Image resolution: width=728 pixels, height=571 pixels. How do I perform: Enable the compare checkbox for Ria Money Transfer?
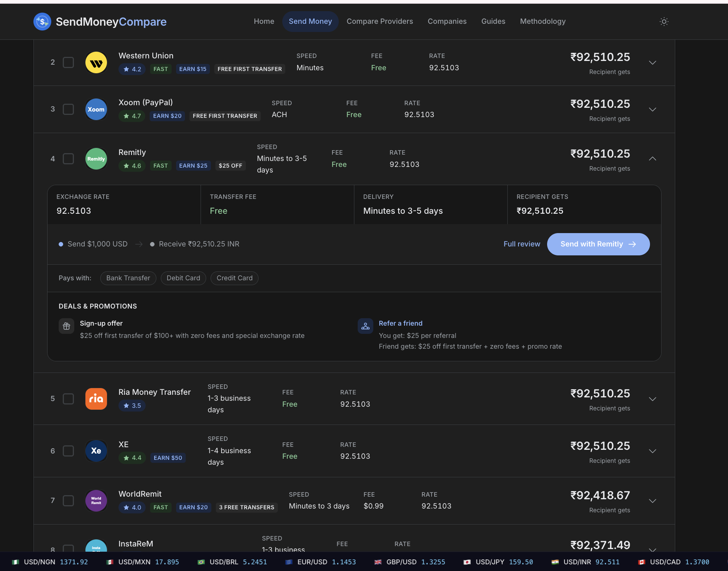pyautogui.click(x=68, y=399)
